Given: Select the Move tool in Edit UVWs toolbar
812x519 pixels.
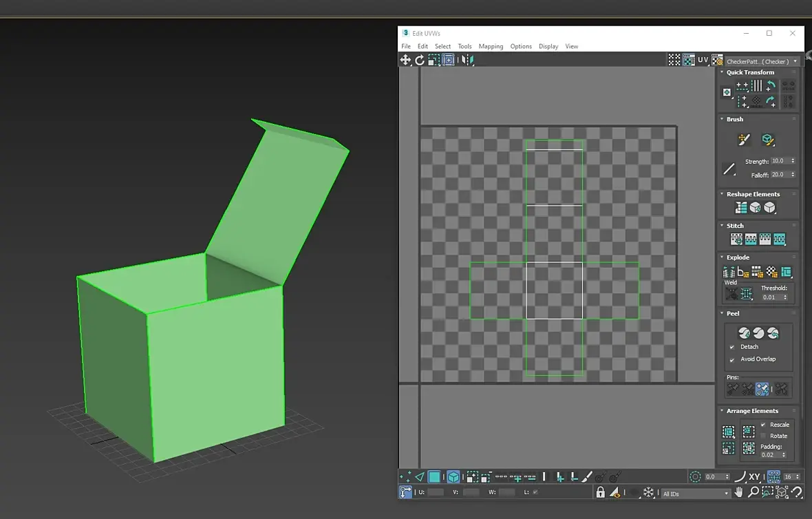Looking at the screenshot, I should tap(406, 60).
